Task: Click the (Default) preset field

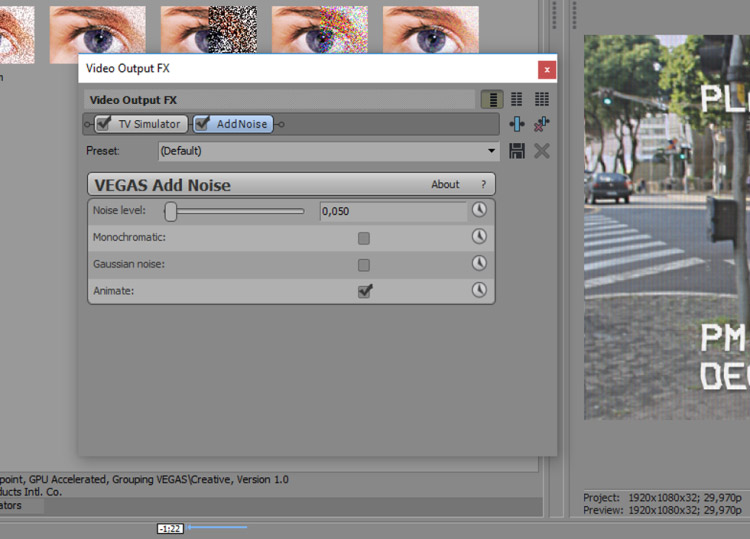Action: coord(329,151)
